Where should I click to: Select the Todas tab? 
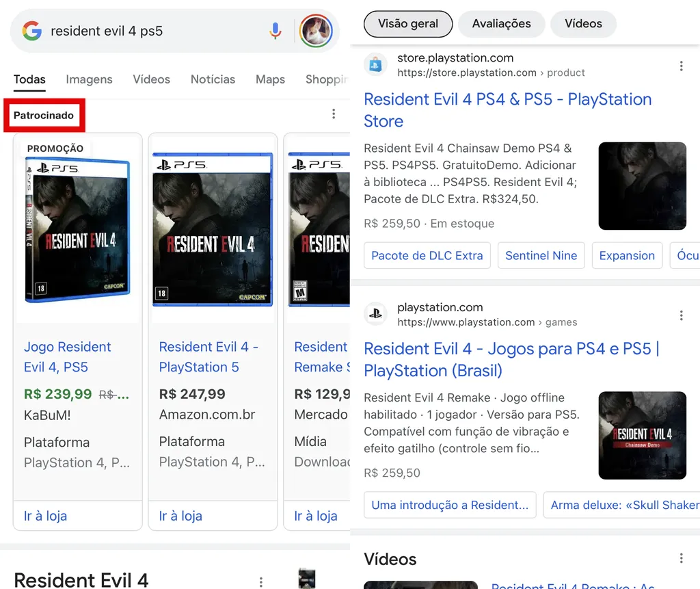pos(29,79)
